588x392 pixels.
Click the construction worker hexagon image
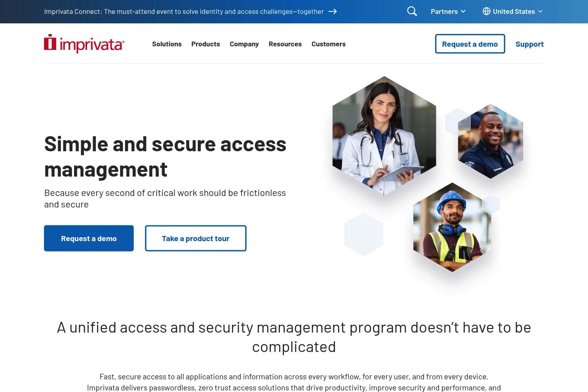pyautogui.click(x=452, y=227)
